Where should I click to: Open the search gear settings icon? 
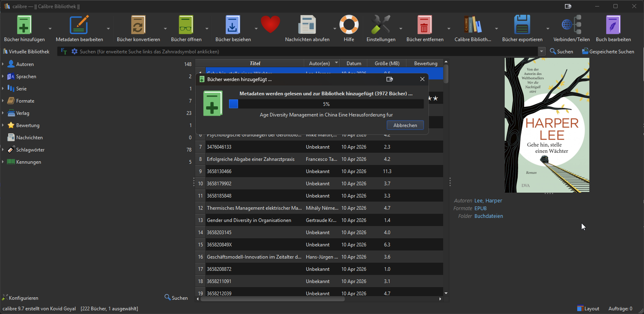[x=75, y=52]
